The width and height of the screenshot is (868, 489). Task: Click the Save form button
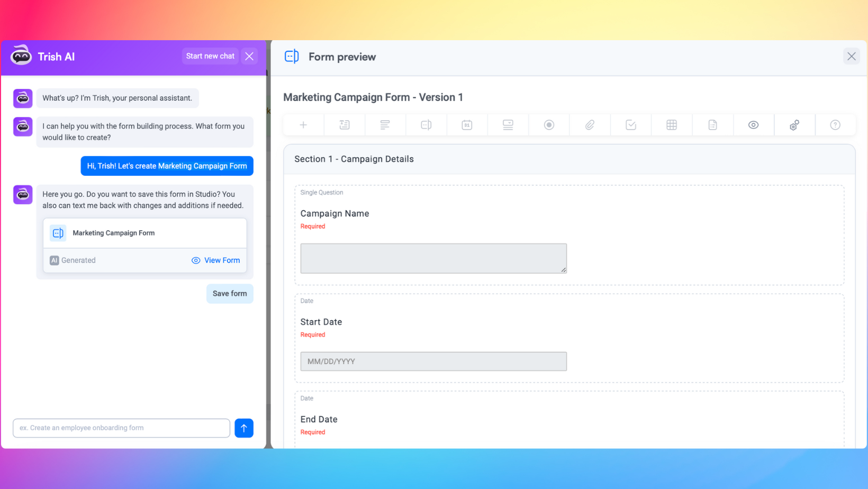[229, 293]
